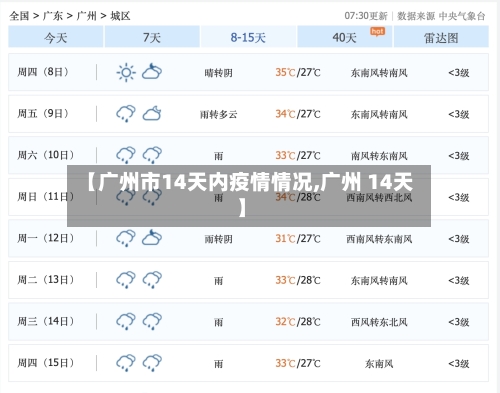Click night cloudy icon in 周四（8日）row
This screenshot has height=393, width=500.
152,71
